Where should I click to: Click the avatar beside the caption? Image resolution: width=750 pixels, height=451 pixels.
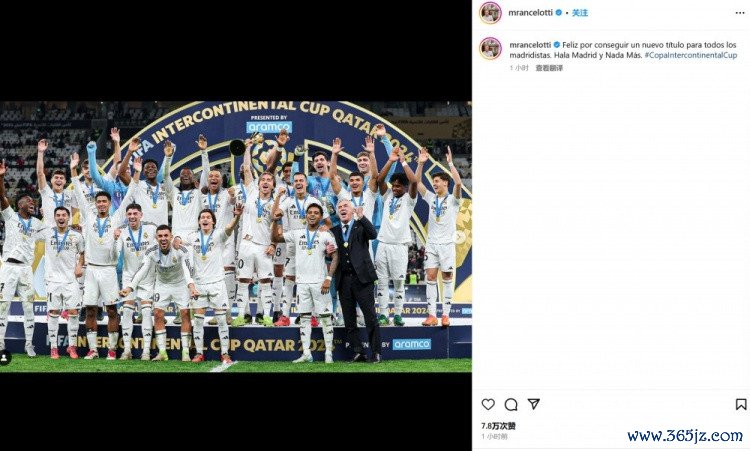coord(490,48)
